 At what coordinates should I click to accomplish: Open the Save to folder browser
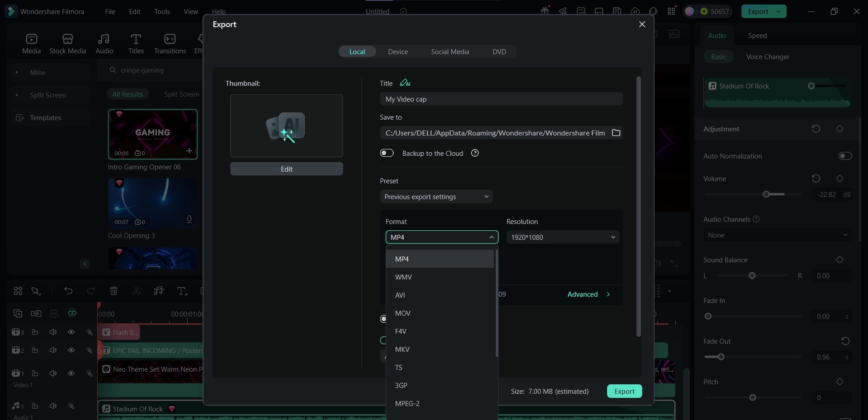(616, 132)
